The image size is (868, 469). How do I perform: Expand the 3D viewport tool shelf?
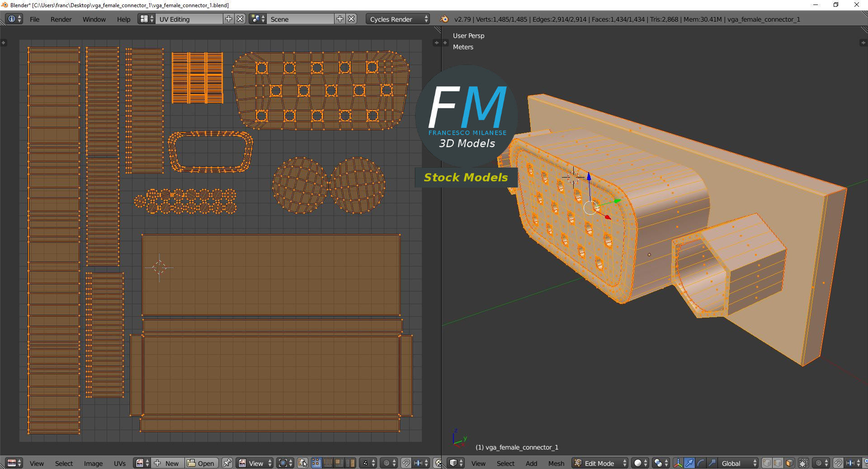pyautogui.click(x=445, y=42)
